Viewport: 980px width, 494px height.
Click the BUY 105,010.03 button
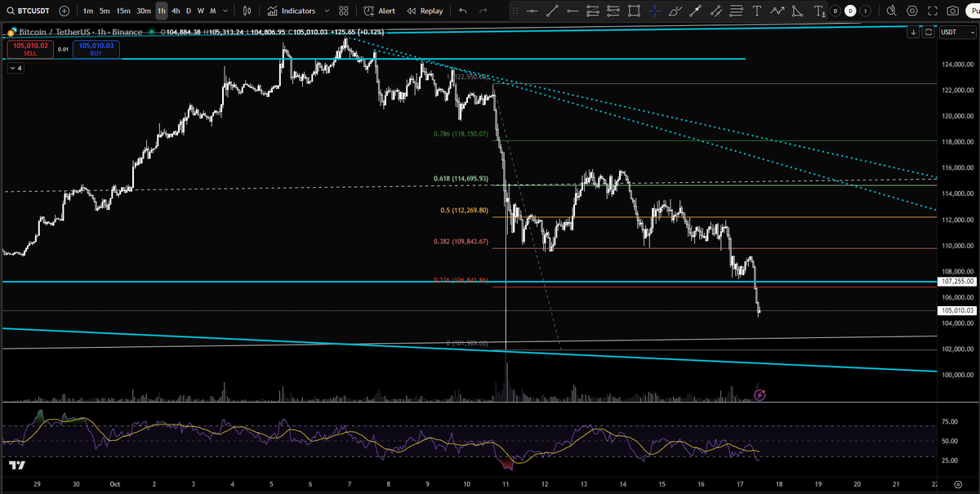click(x=96, y=49)
